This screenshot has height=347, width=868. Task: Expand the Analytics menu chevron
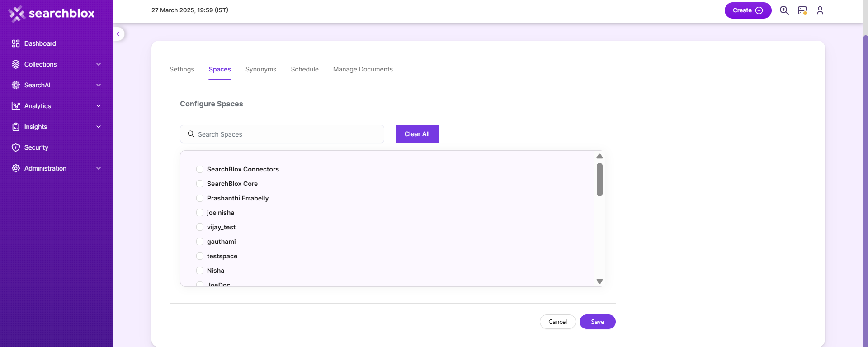click(99, 106)
